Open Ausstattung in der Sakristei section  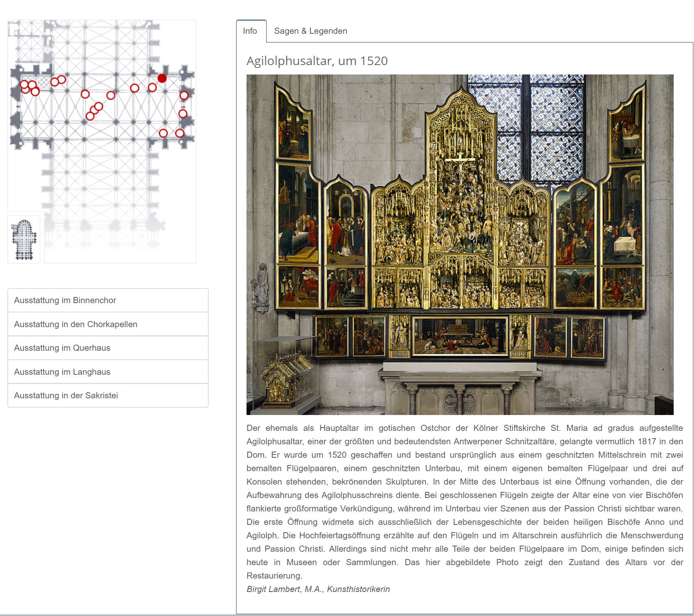108,395
